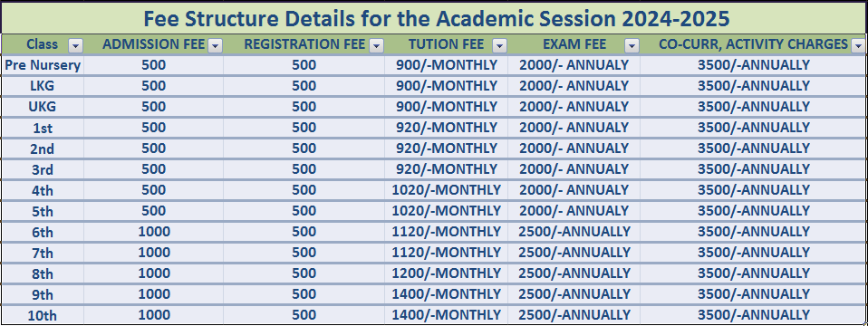
Task: Click 7th class activity charges cell
Action: [754, 253]
